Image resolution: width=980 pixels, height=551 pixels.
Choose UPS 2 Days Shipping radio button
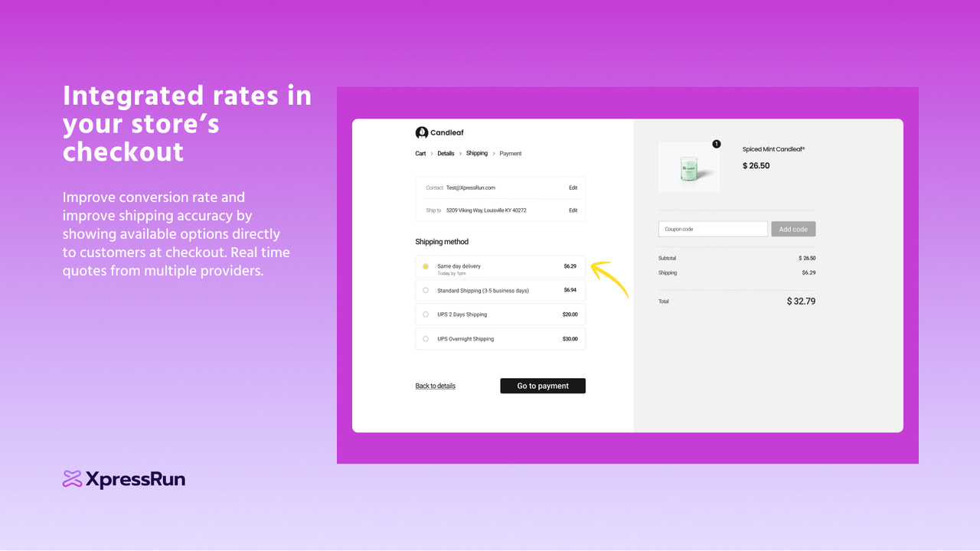[x=426, y=315]
